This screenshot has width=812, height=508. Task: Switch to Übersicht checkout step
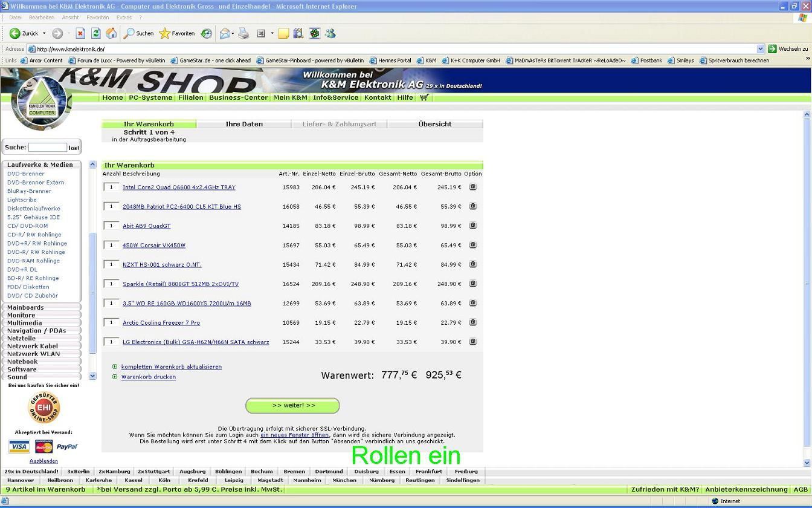[x=435, y=124]
